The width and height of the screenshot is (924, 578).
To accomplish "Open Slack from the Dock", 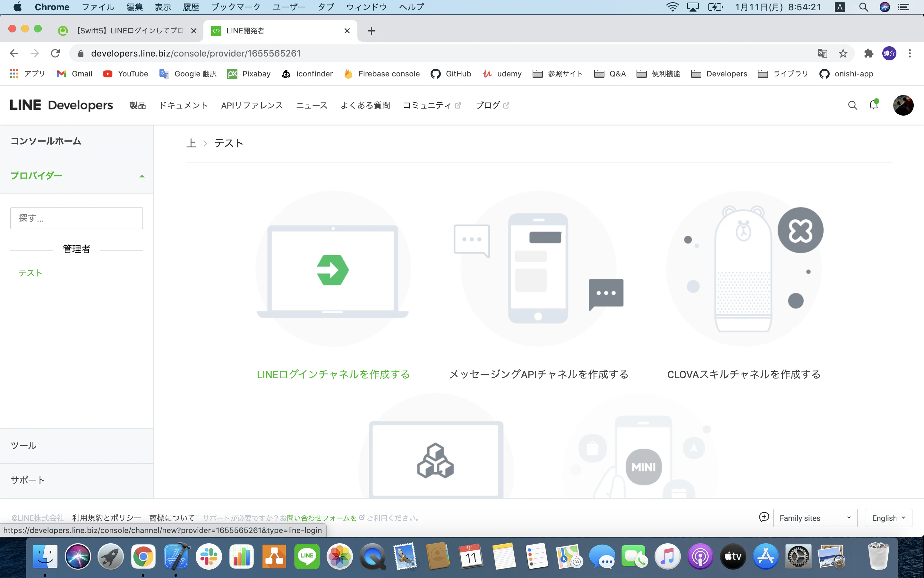I will point(209,556).
